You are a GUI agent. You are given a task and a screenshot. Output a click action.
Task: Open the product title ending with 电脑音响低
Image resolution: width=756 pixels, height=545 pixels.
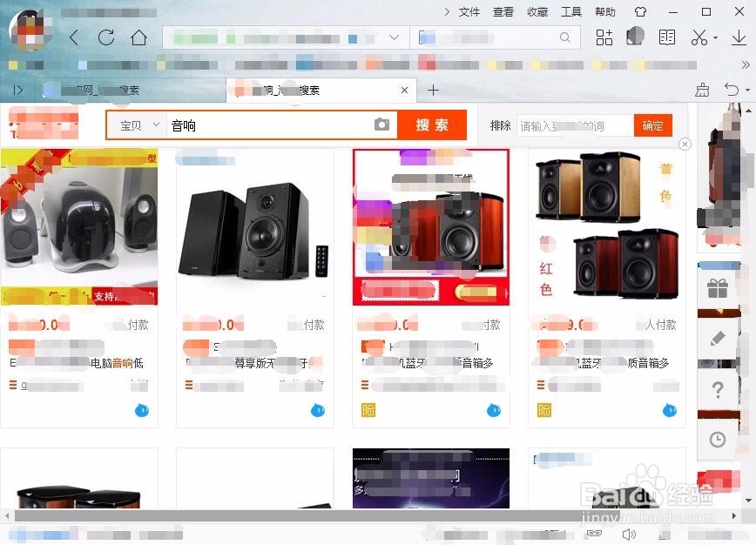(x=77, y=363)
